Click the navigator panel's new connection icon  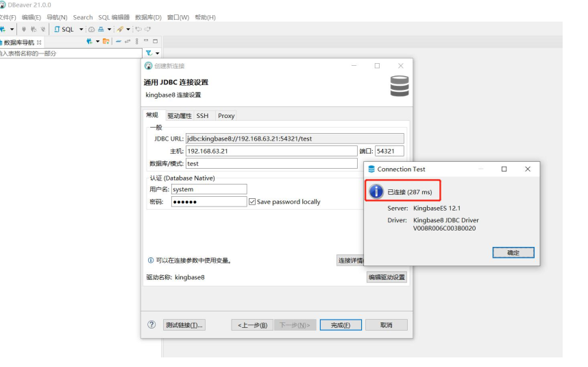click(x=89, y=41)
